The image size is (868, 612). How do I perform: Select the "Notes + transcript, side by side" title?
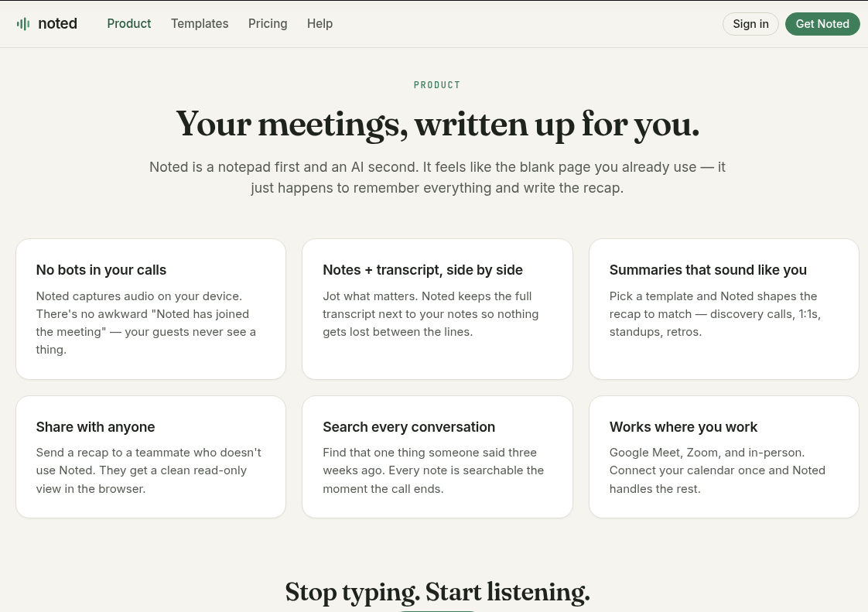[423, 270]
